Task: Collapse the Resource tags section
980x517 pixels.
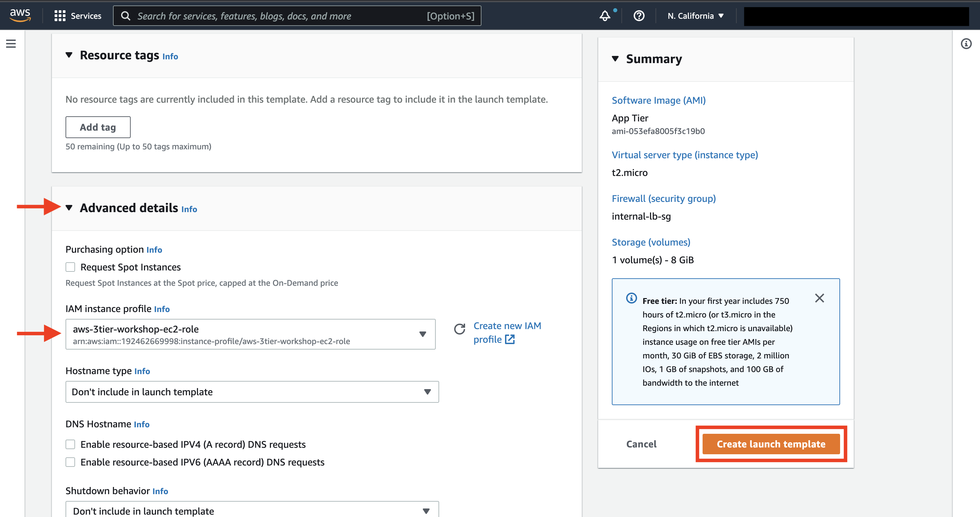Action: 69,55
